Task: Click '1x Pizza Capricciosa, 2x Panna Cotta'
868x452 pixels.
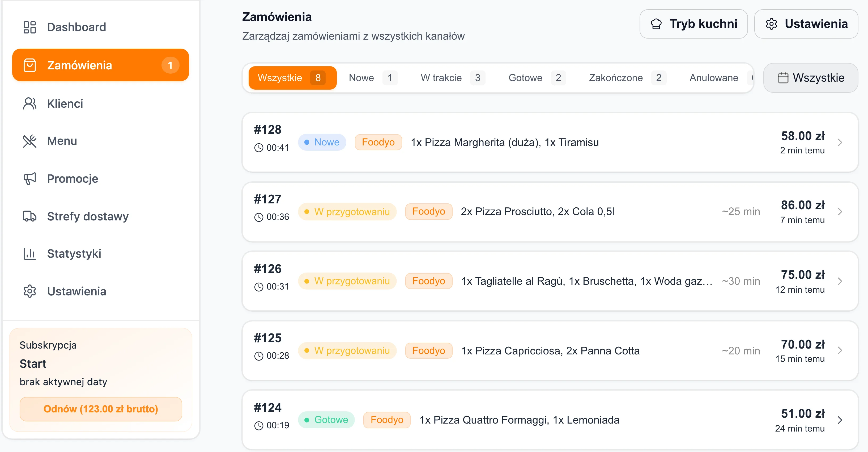Action: coord(550,351)
